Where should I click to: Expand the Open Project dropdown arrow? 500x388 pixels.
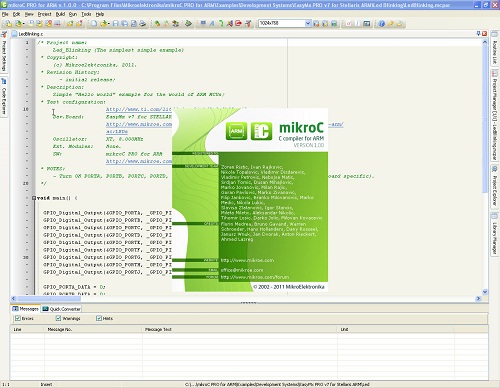[x=24, y=24]
